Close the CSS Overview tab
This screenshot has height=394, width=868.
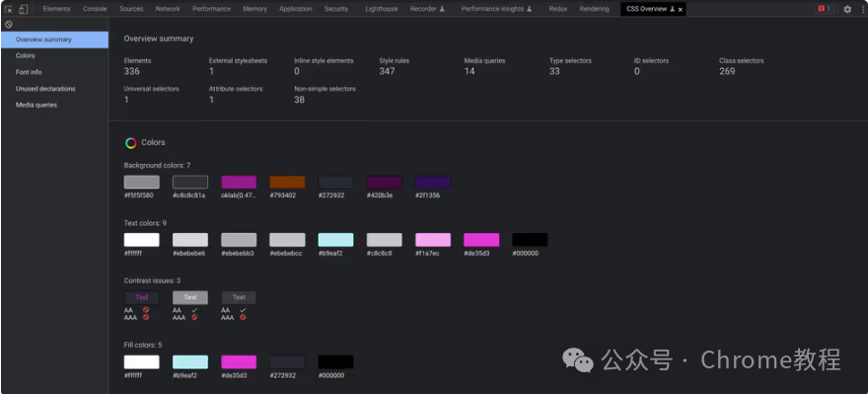coord(681,10)
